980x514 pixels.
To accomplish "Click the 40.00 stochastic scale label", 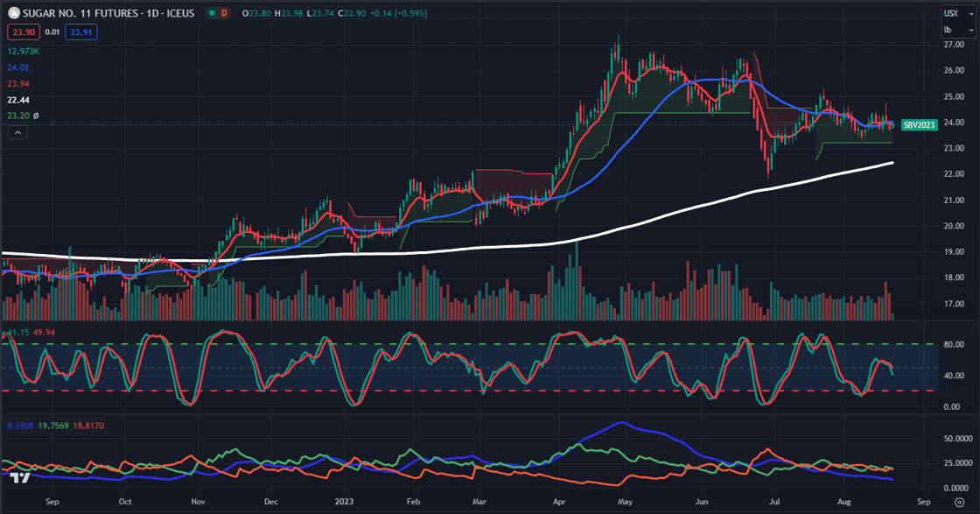I will 954,376.
